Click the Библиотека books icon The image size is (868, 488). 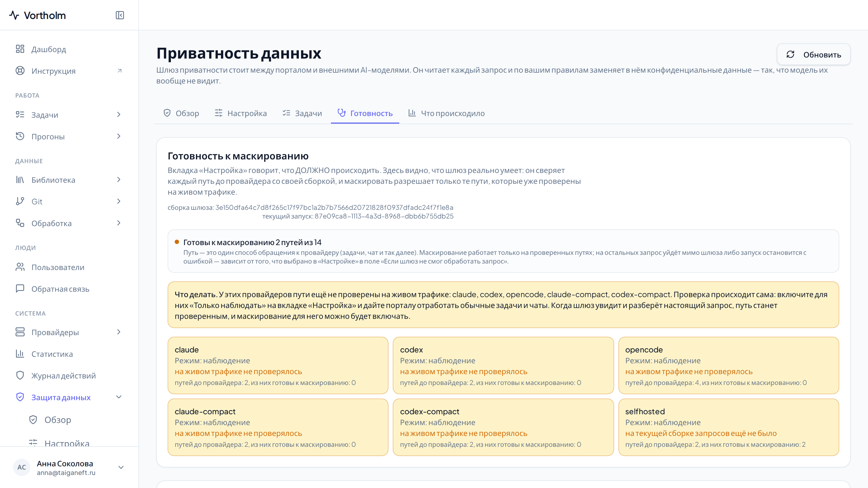20,180
